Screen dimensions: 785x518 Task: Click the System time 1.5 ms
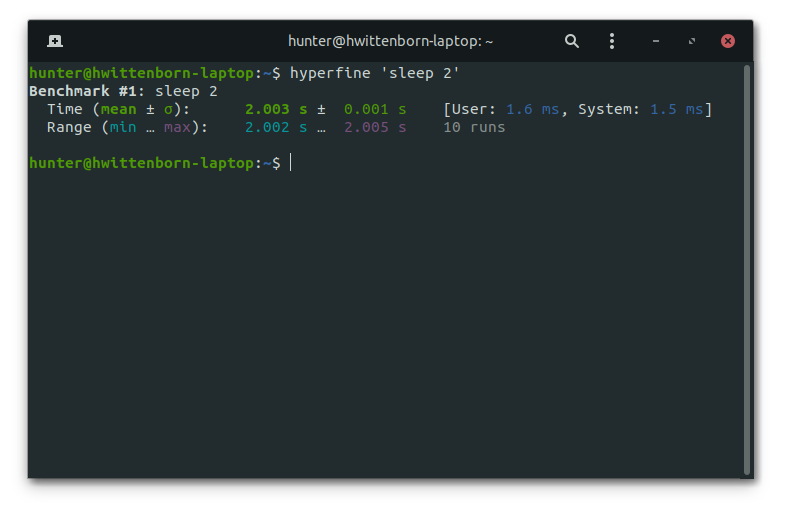pos(676,109)
